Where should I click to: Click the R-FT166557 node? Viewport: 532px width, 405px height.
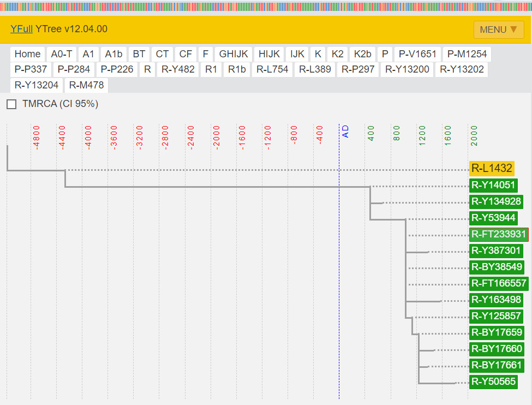pyautogui.click(x=499, y=283)
